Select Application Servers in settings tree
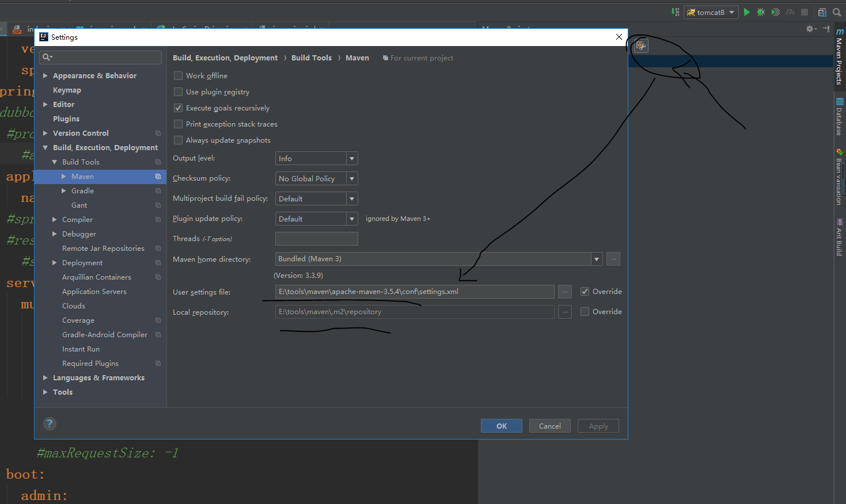 click(x=94, y=292)
